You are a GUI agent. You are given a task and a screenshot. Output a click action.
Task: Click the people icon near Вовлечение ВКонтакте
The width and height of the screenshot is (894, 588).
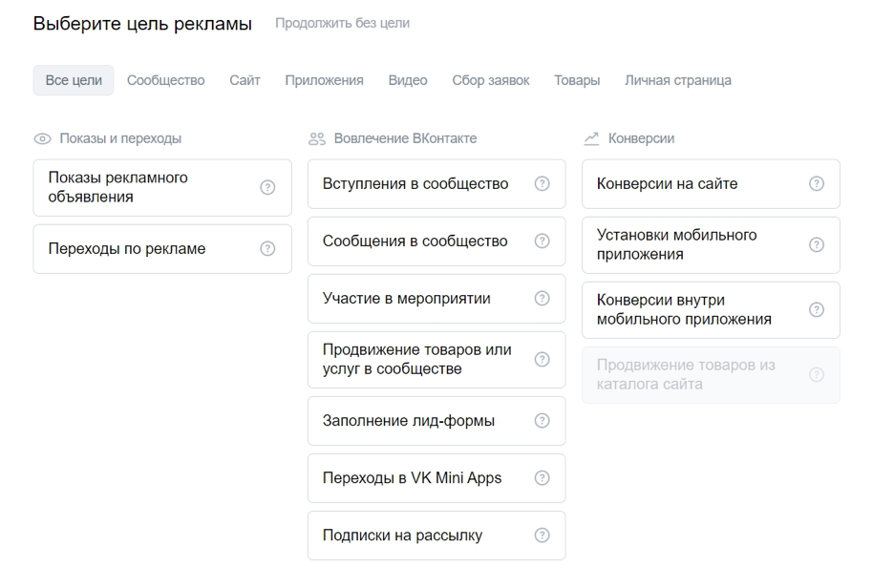(x=316, y=138)
